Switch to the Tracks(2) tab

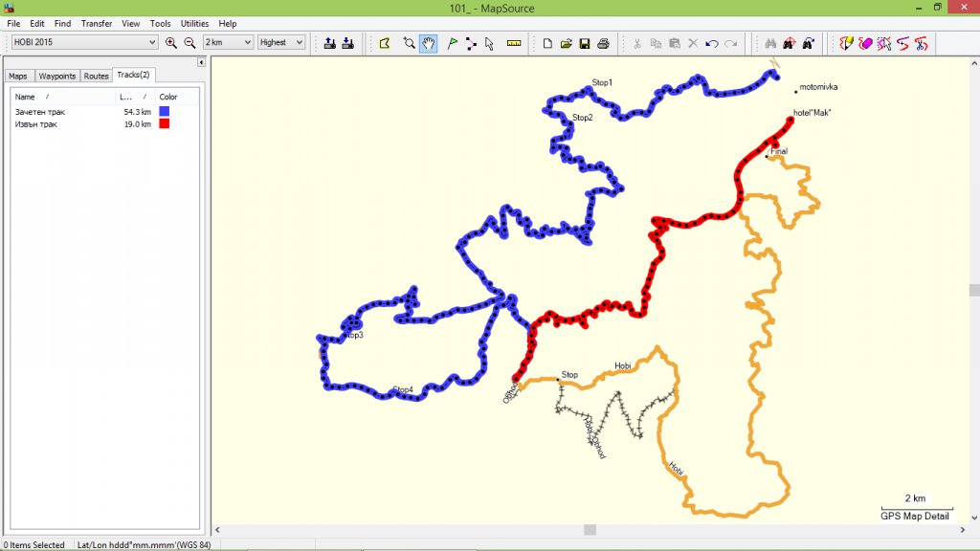133,75
